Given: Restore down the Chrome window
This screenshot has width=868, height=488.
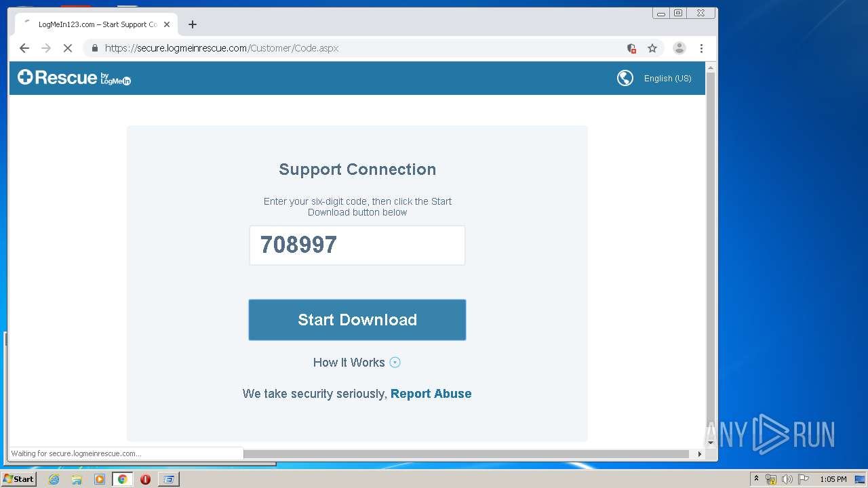Looking at the screenshot, I should pyautogui.click(x=678, y=13).
